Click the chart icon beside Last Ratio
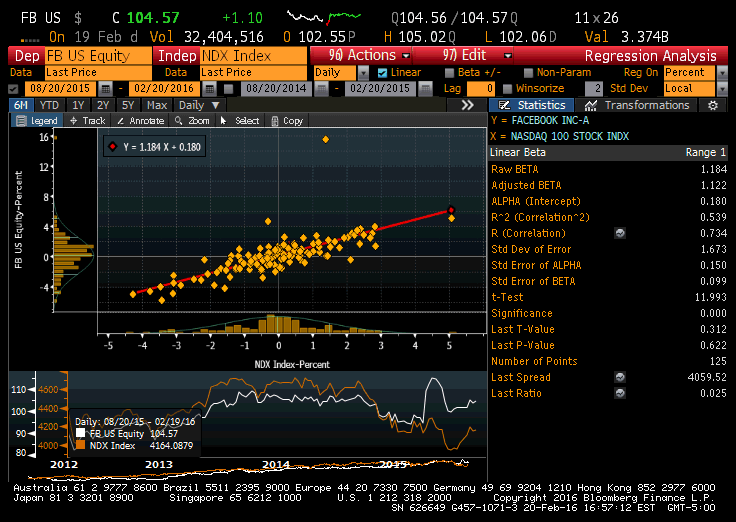 click(620, 393)
